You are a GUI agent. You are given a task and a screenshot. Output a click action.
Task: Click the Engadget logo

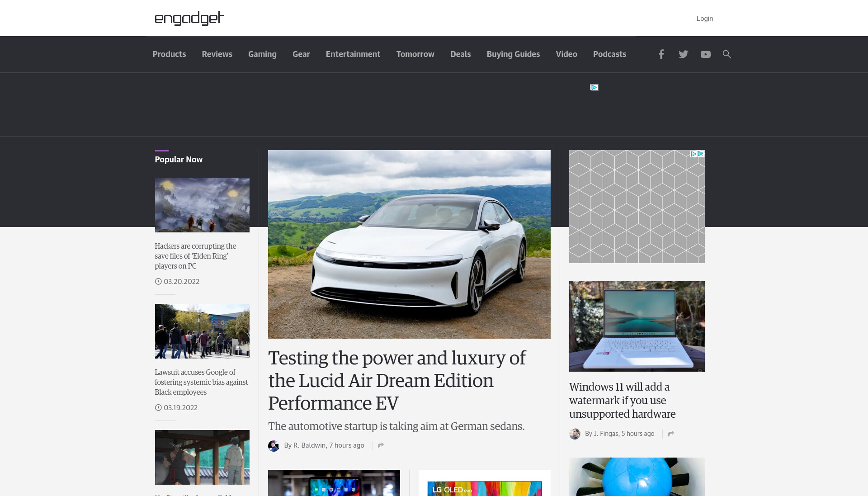pos(189,18)
